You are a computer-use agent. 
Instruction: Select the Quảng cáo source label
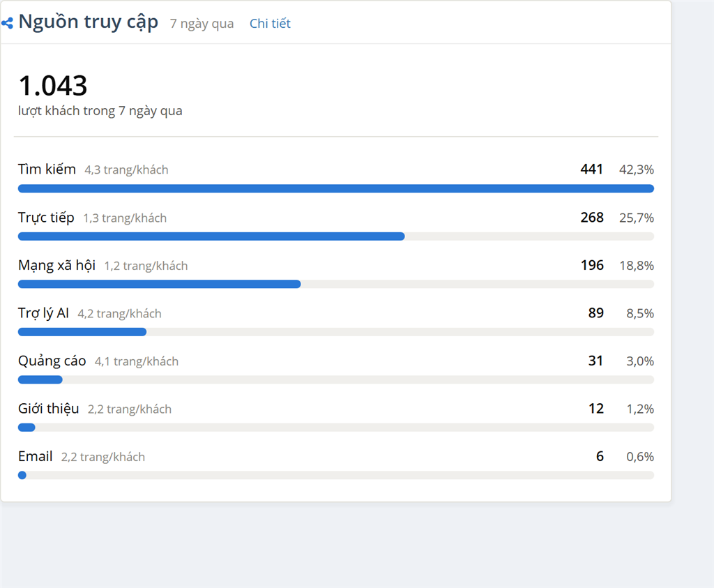[52, 361]
